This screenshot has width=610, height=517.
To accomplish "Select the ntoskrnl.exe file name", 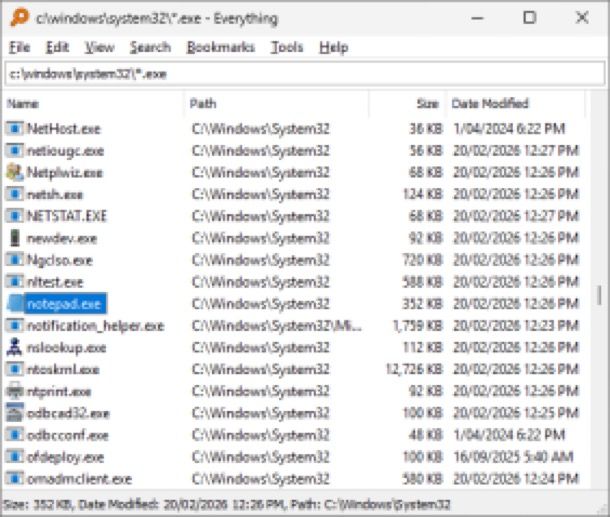I will tap(63, 369).
